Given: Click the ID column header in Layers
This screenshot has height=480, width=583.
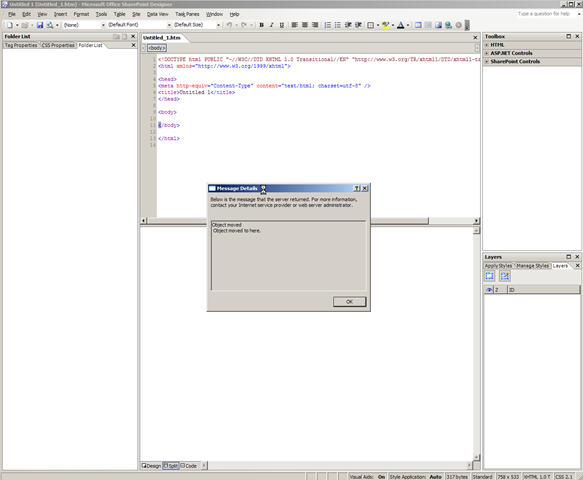Looking at the screenshot, I should coord(543,290).
